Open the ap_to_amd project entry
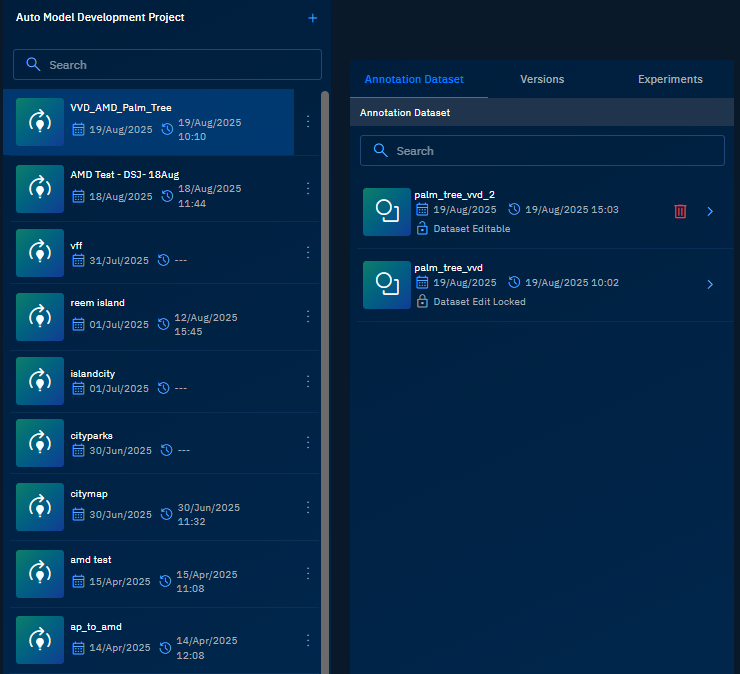The width and height of the screenshot is (740, 674). click(96, 627)
